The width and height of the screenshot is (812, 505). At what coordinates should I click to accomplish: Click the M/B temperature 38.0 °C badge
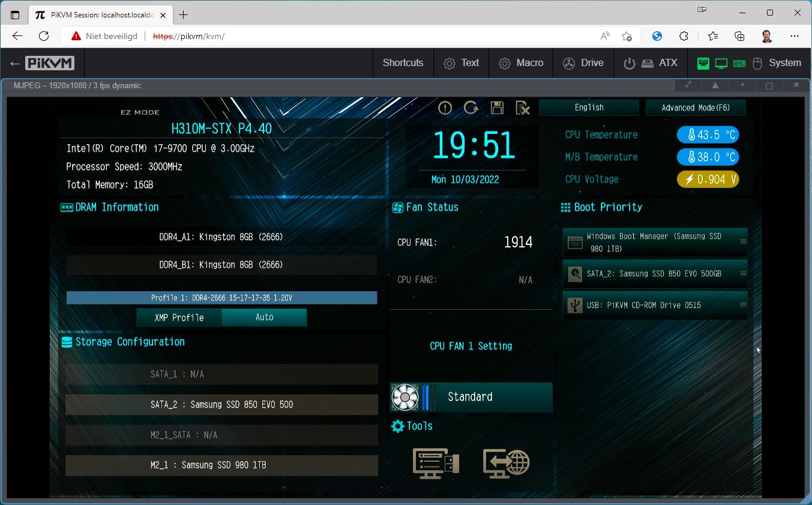coord(708,157)
